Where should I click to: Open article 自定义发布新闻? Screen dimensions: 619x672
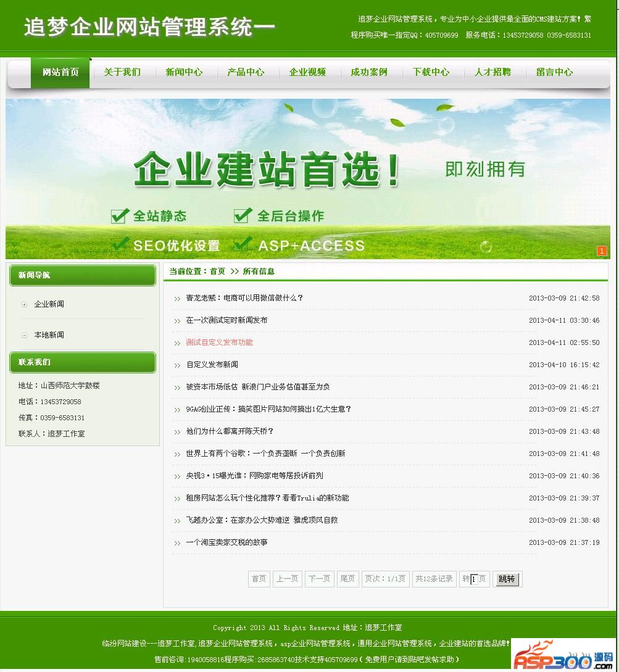(x=212, y=365)
